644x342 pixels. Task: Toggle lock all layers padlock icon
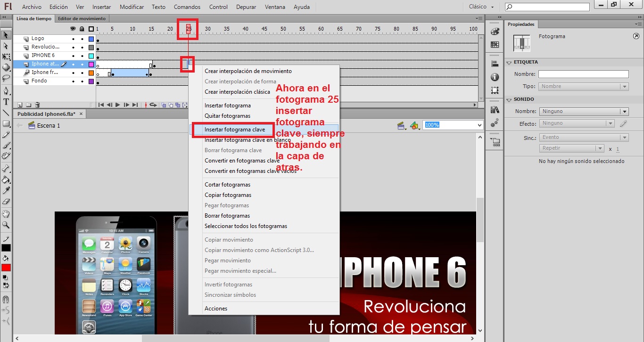point(82,29)
